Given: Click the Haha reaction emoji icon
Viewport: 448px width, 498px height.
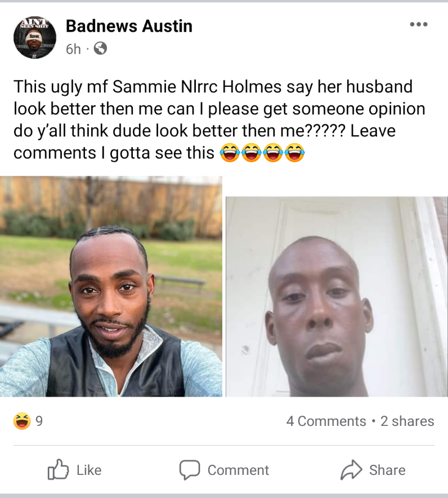Looking at the screenshot, I should click(x=22, y=421).
